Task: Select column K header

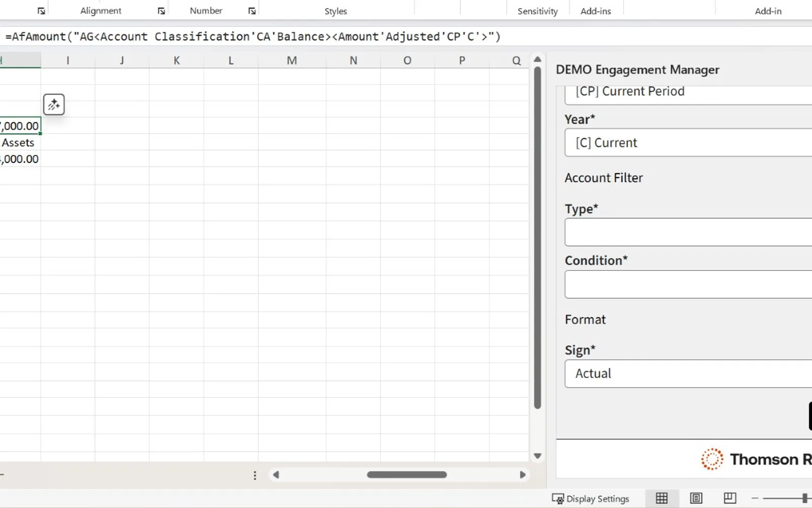Action: point(177,60)
